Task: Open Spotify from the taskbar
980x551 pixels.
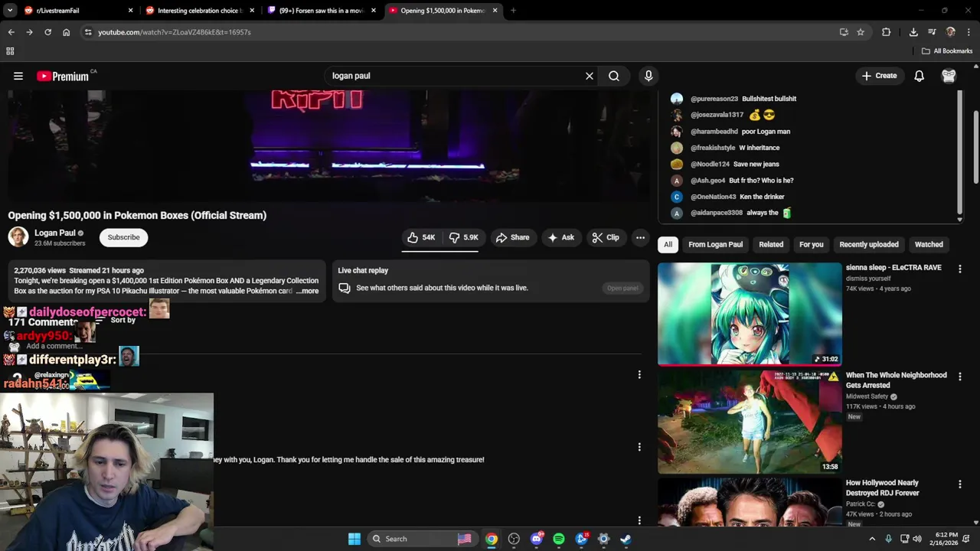Action: click(559, 539)
